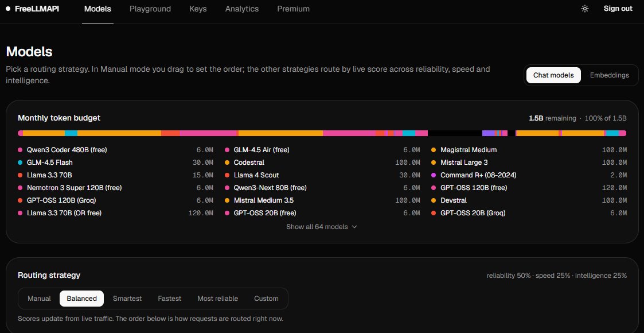
Task: Click GPT-OSS 120B (Groq) entry
Action: (x=61, y=200)
